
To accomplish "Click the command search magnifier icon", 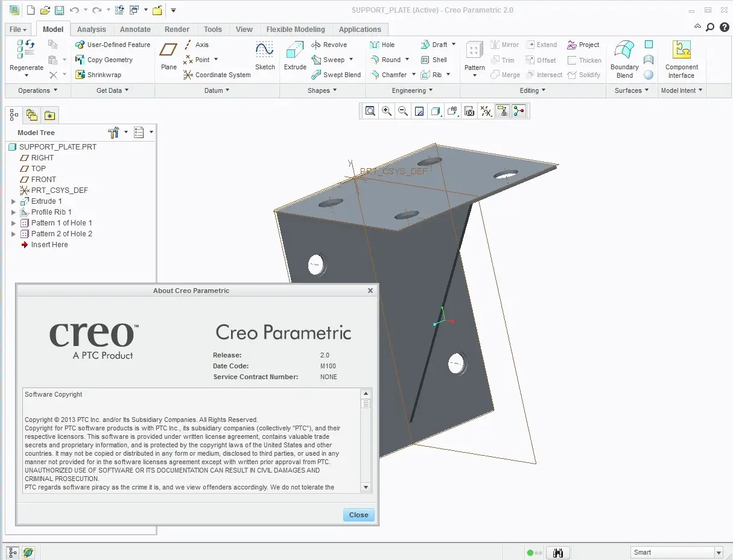I will click(710, 27).
